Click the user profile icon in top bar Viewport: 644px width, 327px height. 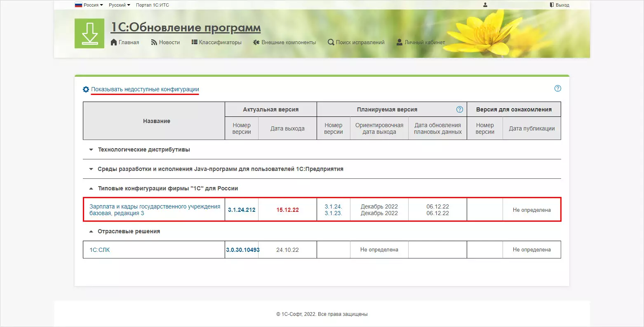(x=485, y=5)
